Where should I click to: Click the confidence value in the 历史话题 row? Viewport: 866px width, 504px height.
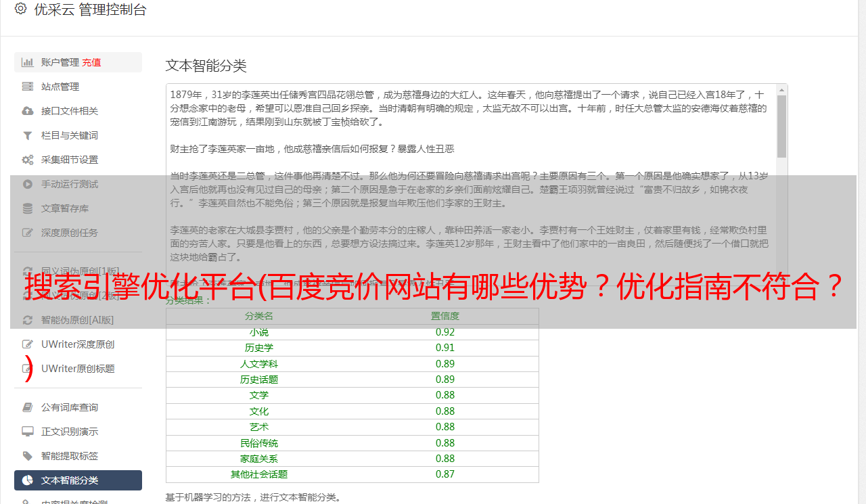coord(445,380)
